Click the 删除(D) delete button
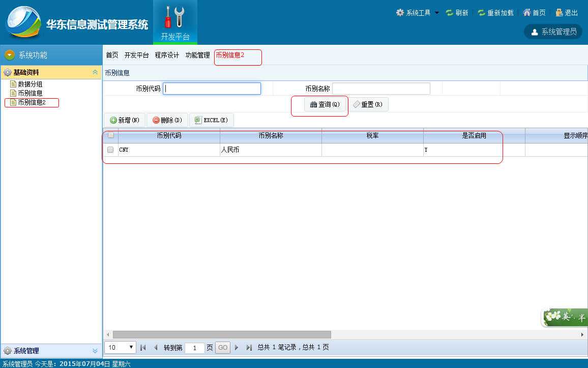588x368 pixels. pos(167,120)
